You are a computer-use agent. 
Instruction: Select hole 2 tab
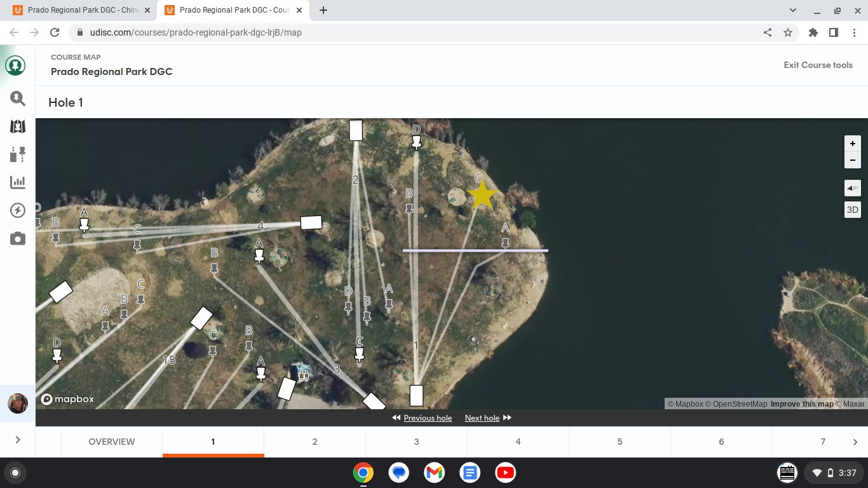(315, 442)
